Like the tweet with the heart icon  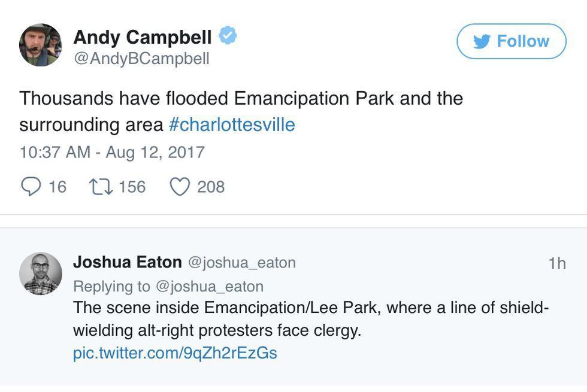coord(180,187)
